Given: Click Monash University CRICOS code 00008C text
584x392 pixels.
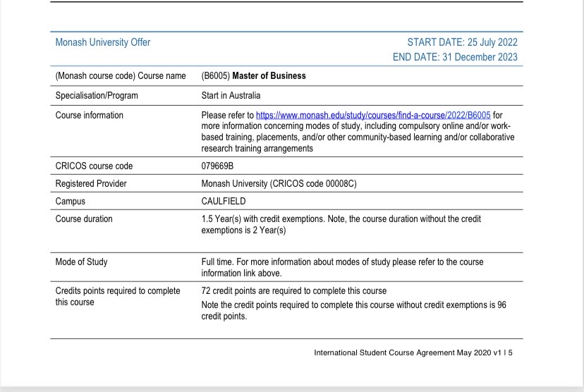Looking at the screenshot, I should [279, 184].
